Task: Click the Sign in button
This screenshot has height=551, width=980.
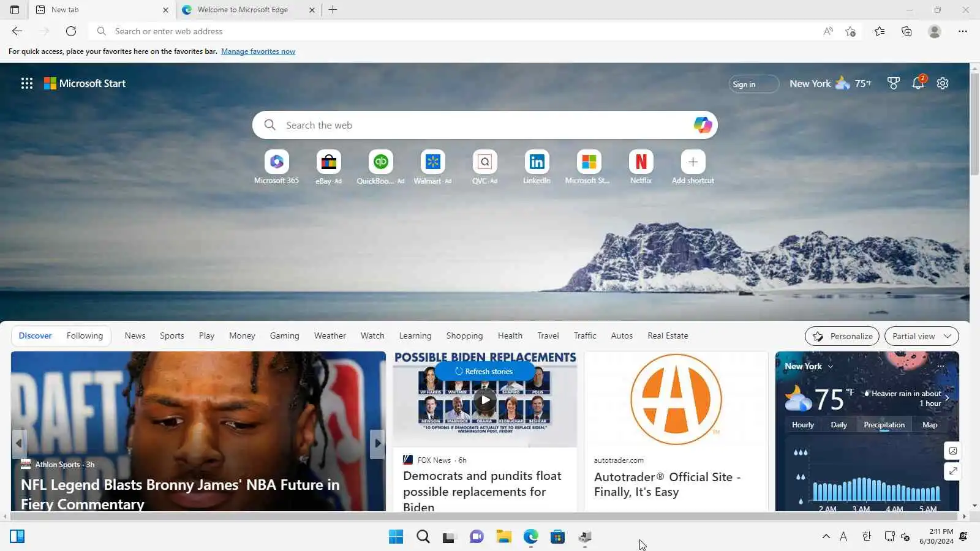Action: tap(754, 84)
